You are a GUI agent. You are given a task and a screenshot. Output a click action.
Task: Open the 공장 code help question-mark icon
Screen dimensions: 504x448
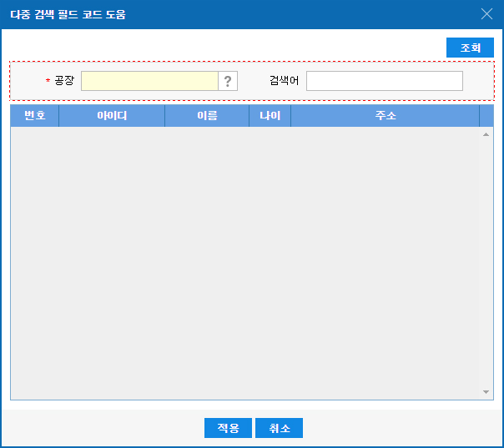(x=228, y=81)
